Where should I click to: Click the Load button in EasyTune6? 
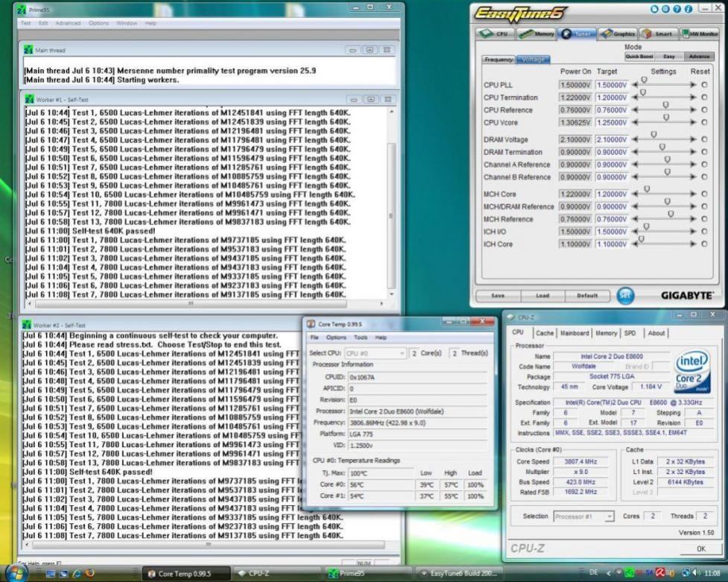point(542,295)
